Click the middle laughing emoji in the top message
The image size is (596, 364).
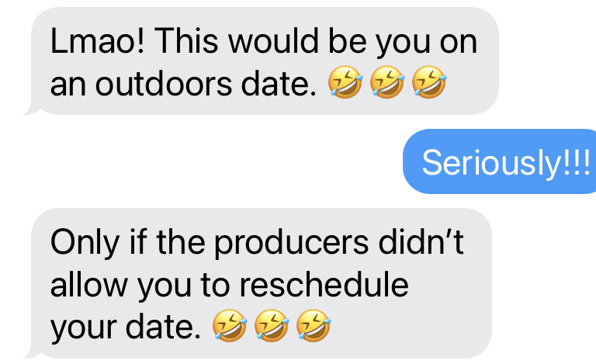(386, 83)
